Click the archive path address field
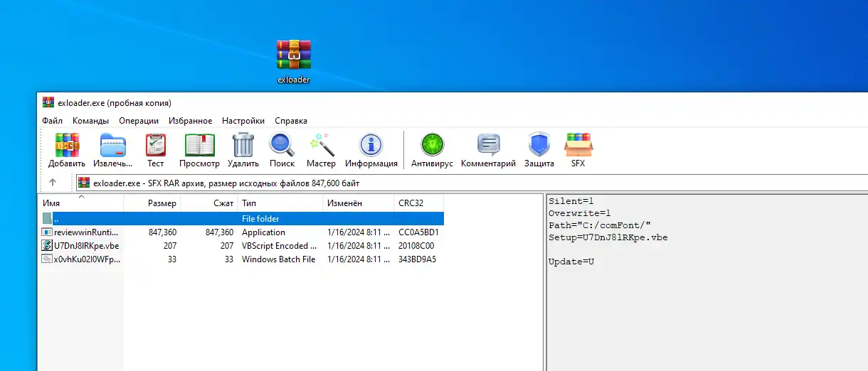The width and height of the screenshot is (868, 371). 472,183
